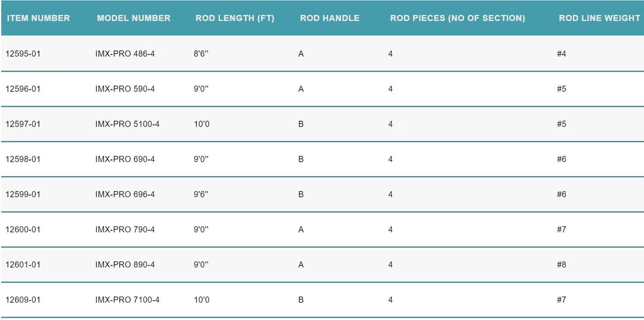Click the ROD LINE WEIGHT header
The width and height of the screenshot is (644, 320).
pyautogui.click(x=599, y=18)
